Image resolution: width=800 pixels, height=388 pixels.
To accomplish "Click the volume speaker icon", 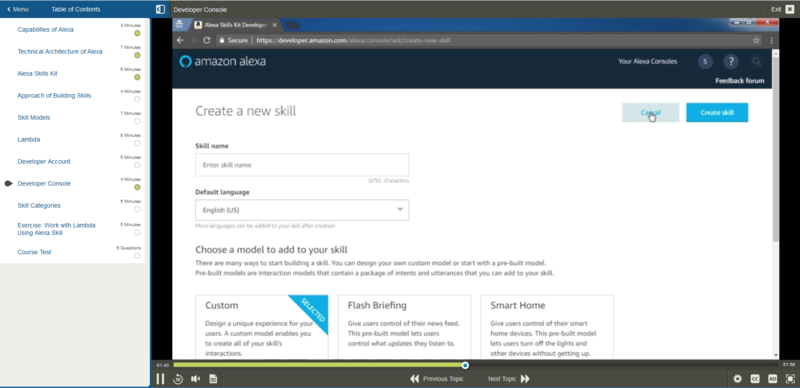I will coord(195,379).
